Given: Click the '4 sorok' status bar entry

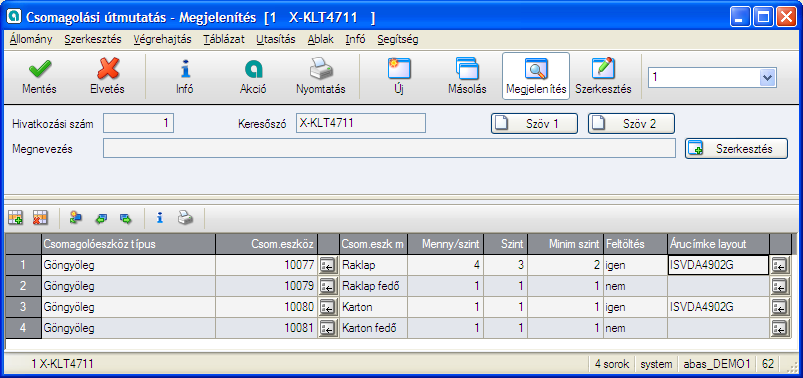Looking at the screenshot, I should click(612, 364).
